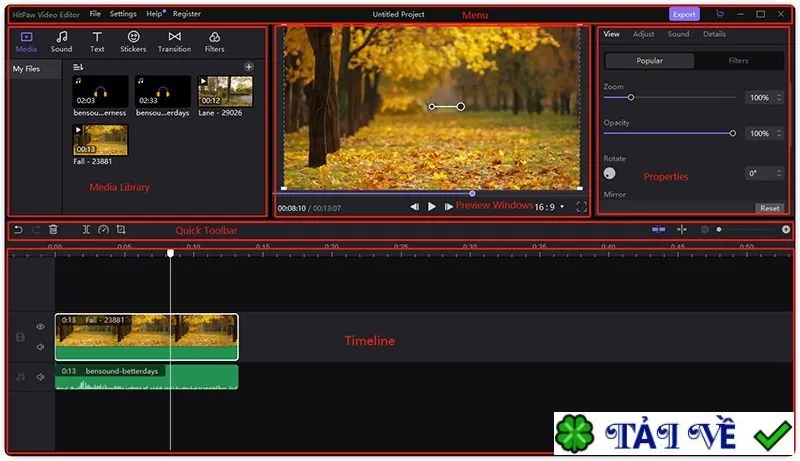800x461 pixels.
Task: Open the Stickers panel
Action: (x=133, y=41)
